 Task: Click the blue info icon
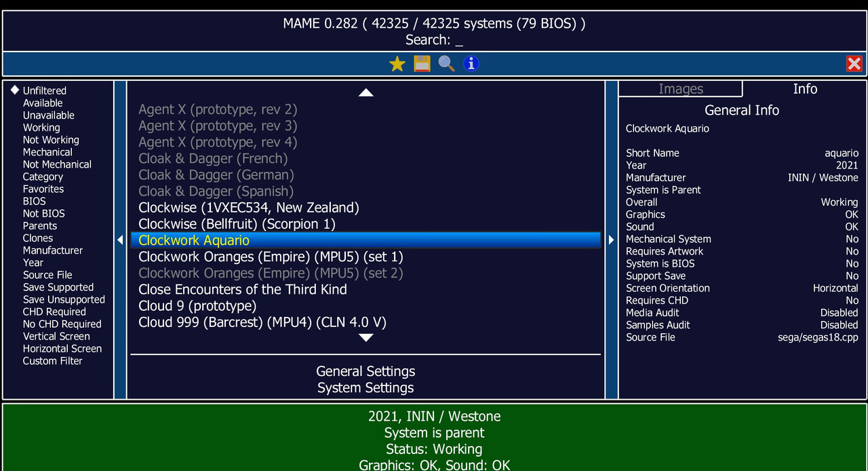click(x=471, y=64)
